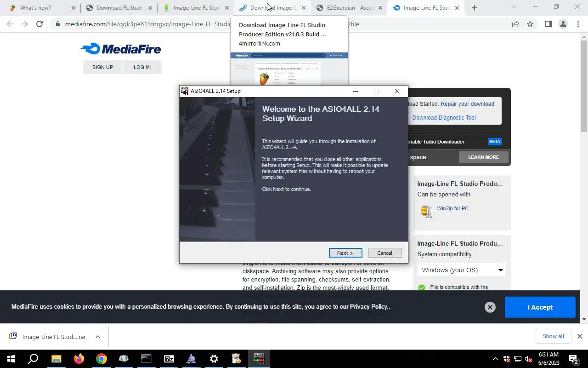This screenshot has width=588, height=368.
Task: Open the Chrome three-dot menu
Action: click(x=578, y=24)
